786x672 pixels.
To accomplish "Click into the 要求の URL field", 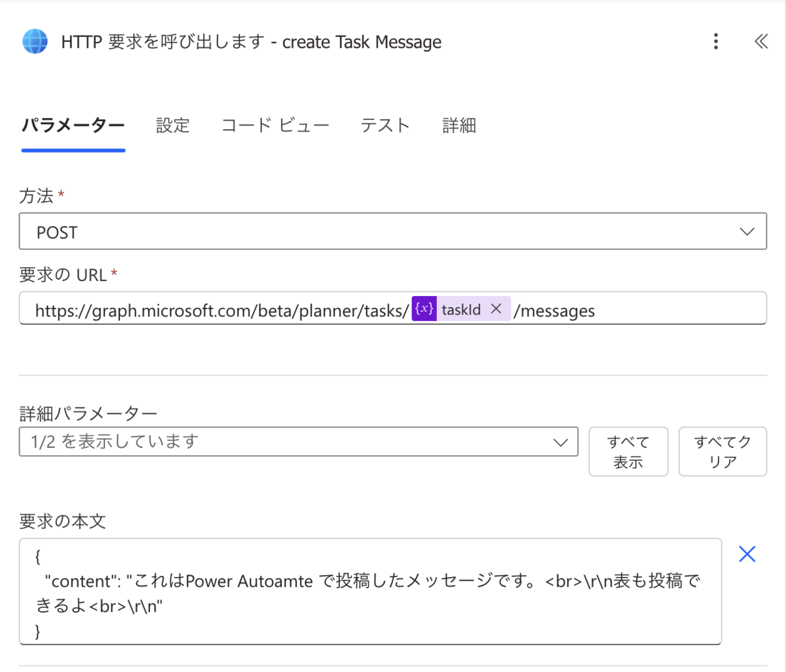I will tap(393, 308).
